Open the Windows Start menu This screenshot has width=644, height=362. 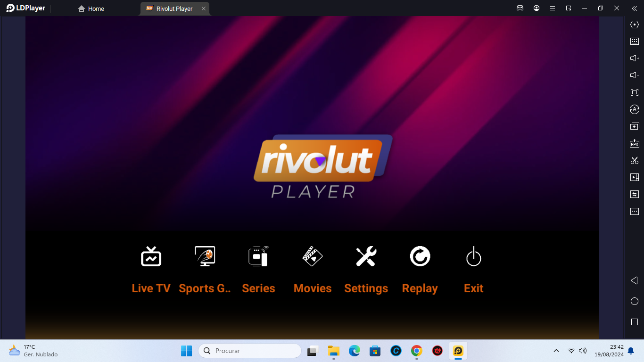(186, 351)
